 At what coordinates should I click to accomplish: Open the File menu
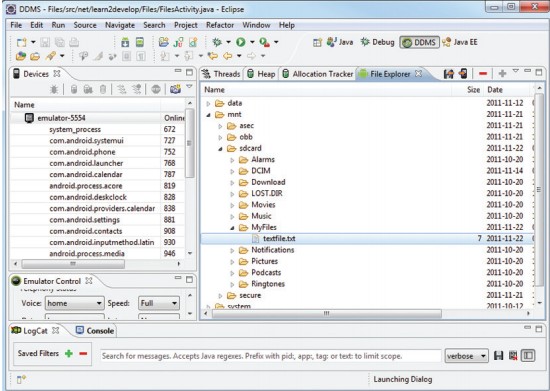coord(16,25)
